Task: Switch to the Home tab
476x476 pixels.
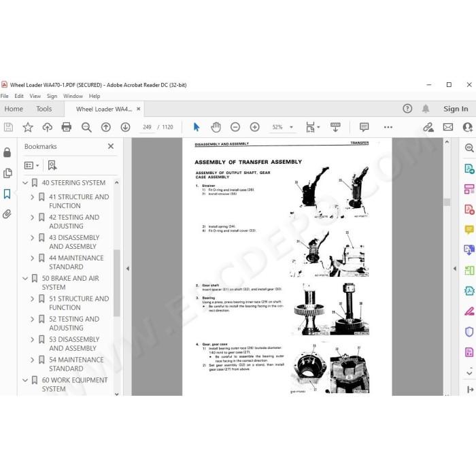Action: pyautogui.click(x=14, y=109)
